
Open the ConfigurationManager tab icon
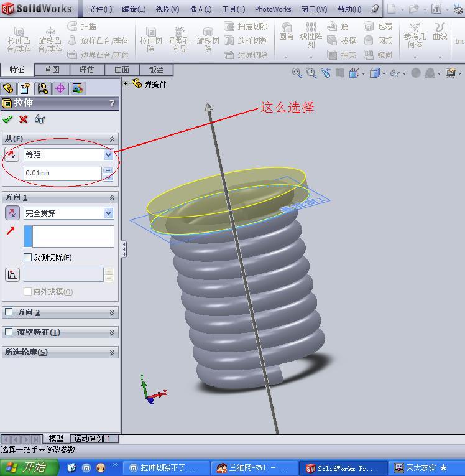43,88
